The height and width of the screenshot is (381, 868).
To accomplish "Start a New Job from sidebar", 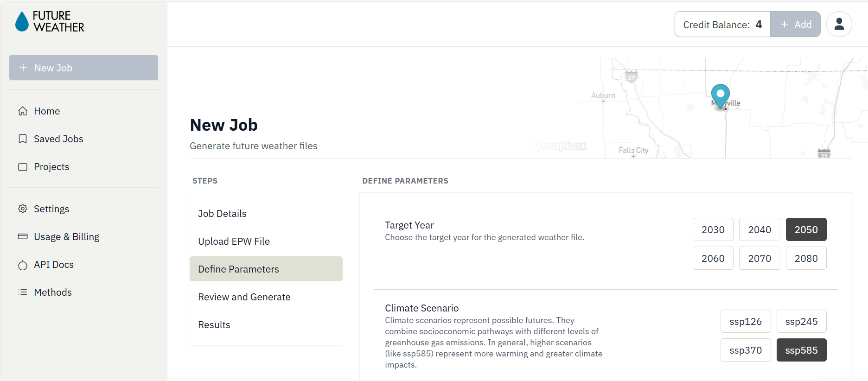I will pos(83,68).
